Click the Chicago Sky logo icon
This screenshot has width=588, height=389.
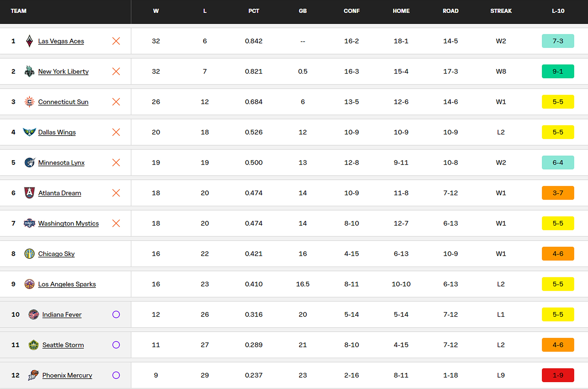(29, 254)
